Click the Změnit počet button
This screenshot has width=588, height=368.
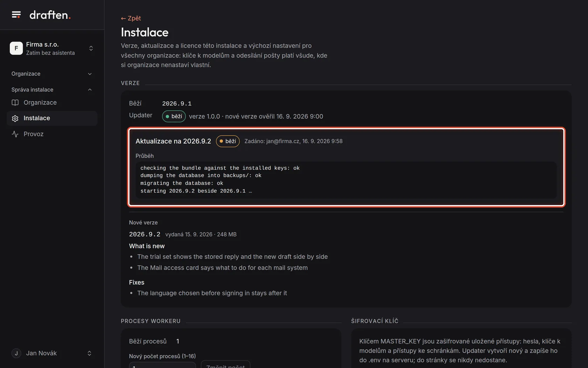tap(225, 364)
